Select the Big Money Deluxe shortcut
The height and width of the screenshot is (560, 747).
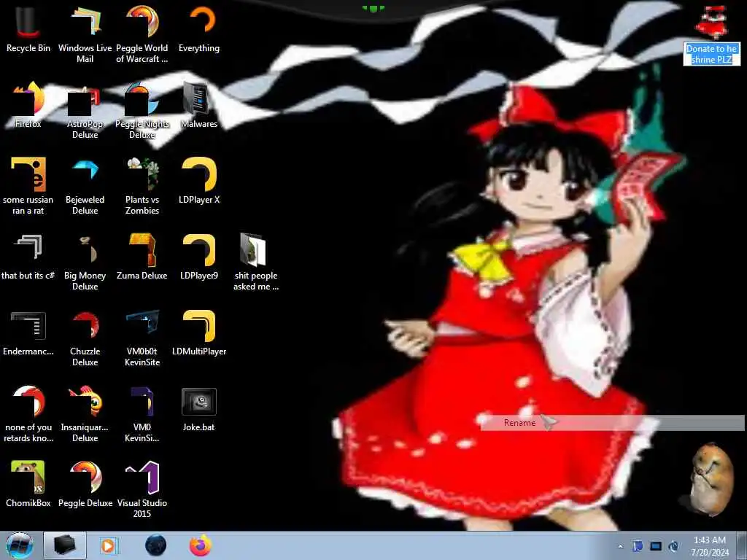point(85,262)
